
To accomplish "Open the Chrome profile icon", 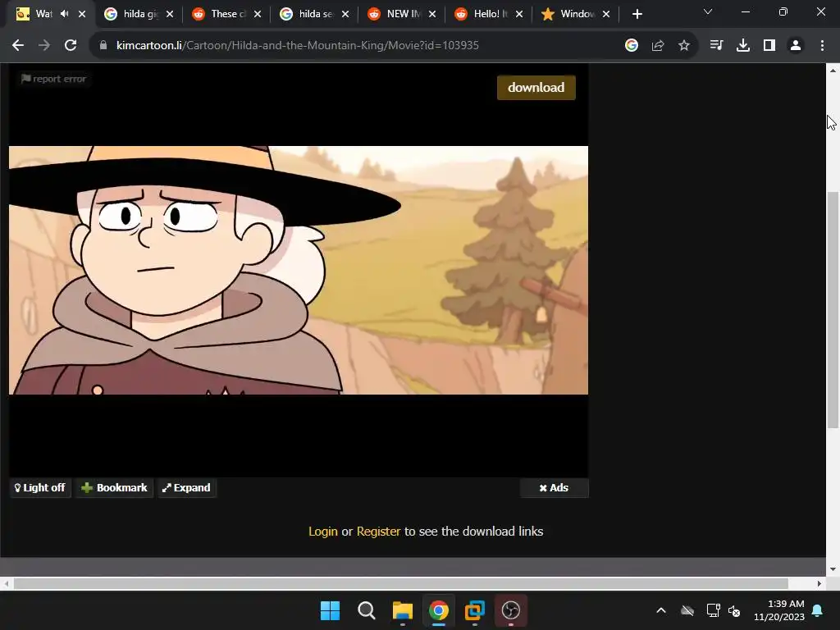I will [x=796, y=46].
